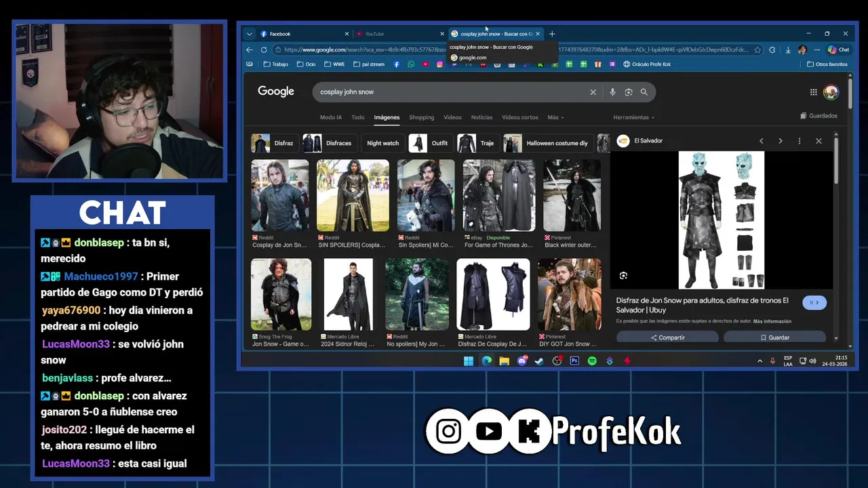Image resolution: width=868 pixels, height=488 pixels.
Task: Reload the current Google page
Action: click(264, 49)
